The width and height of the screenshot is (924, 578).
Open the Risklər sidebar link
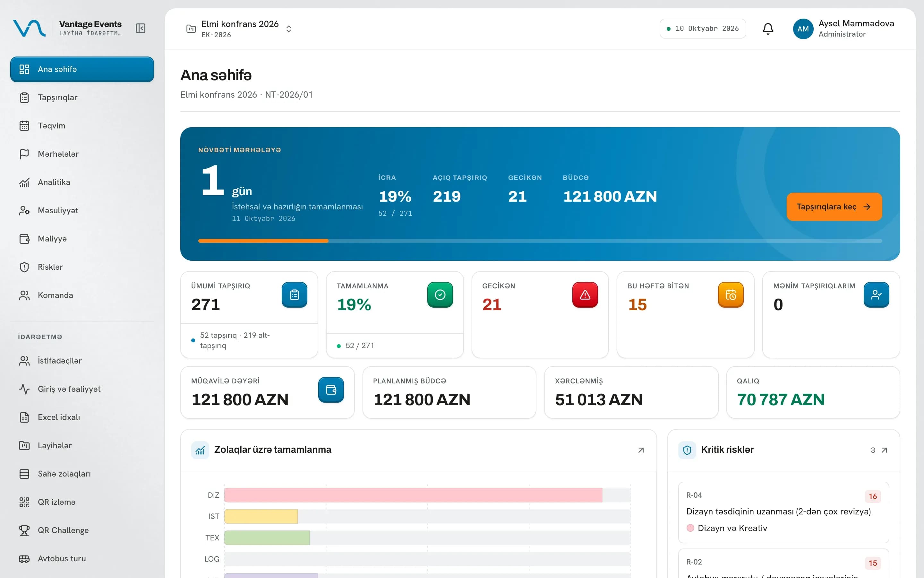tap(82, 267)
